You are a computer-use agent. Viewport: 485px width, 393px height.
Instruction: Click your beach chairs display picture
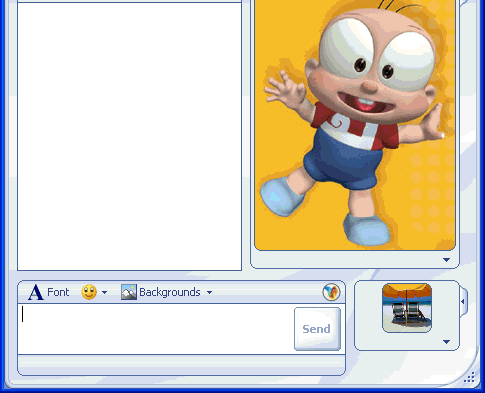[407, 308]
